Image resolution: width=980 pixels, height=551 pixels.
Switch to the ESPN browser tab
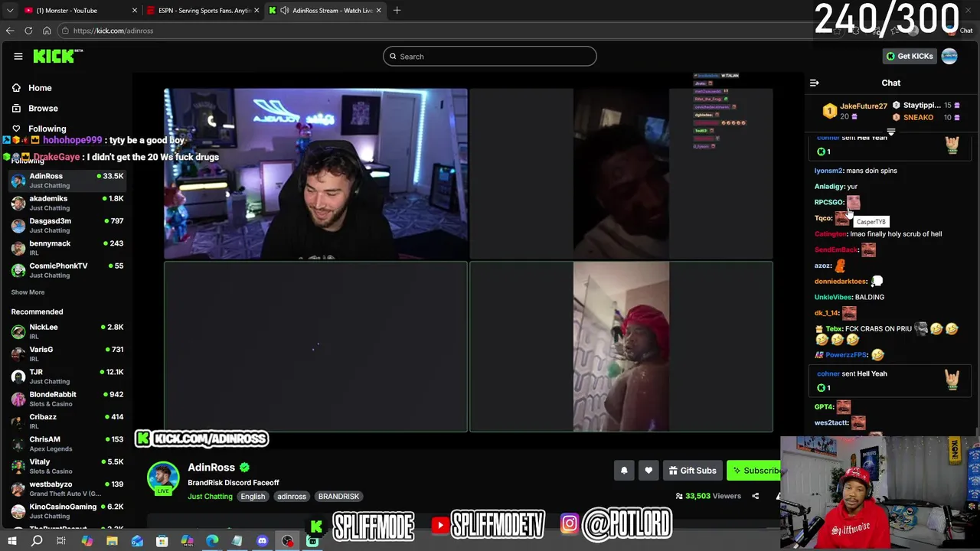tap(203, 11)
